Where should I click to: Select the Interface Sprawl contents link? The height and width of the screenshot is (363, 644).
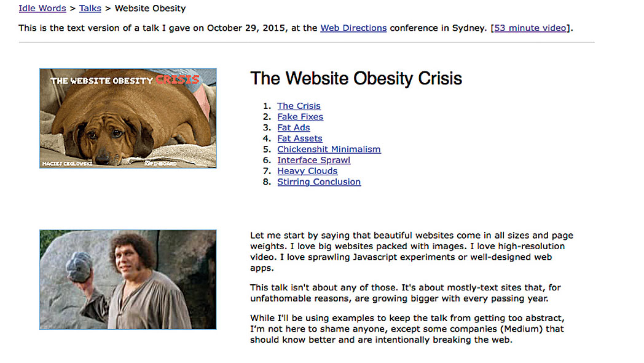pyautogui.click(x=313, y=160)
